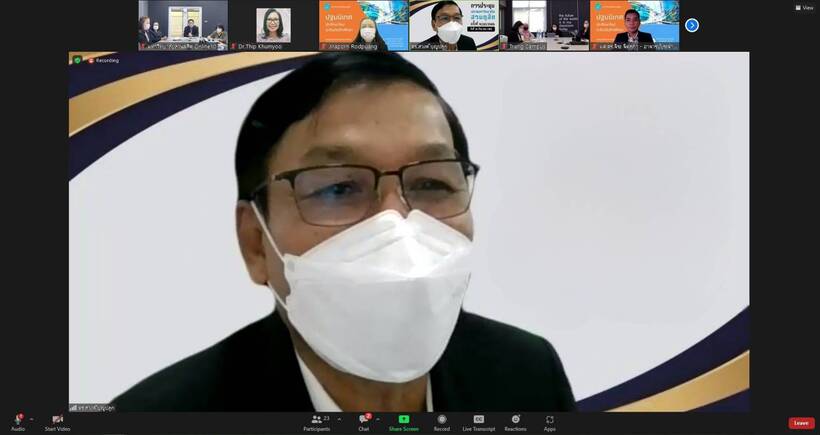This screenshot has width=820, height=435.
Task: Expand the Participants options arrow
Action: click(339, 419)
